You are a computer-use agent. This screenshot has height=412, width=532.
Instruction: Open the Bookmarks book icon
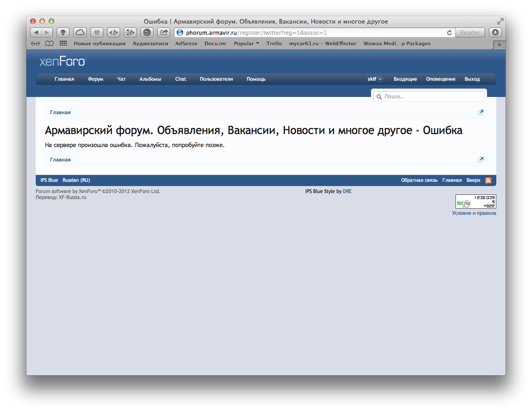[x=49, y=44]
